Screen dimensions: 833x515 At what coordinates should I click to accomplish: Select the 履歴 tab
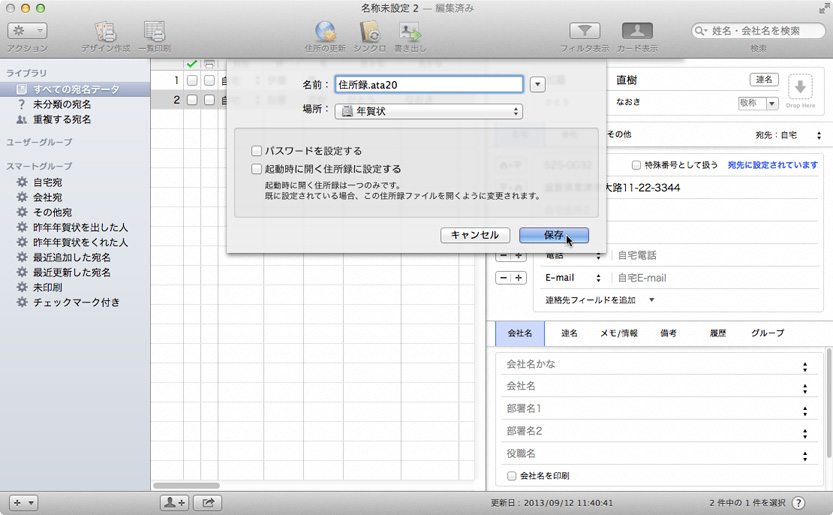pos(717,333)
